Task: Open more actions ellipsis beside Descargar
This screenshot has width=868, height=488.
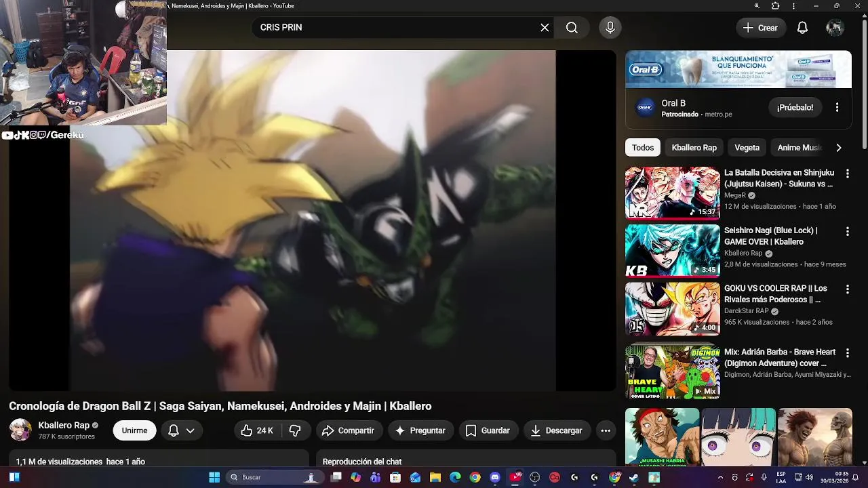Action: pos(606,430)
